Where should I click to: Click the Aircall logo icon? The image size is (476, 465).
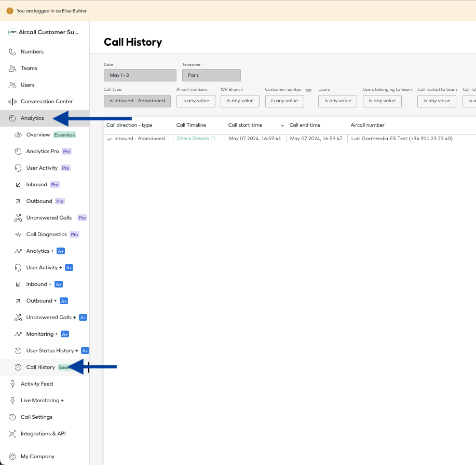coord(12,32)
